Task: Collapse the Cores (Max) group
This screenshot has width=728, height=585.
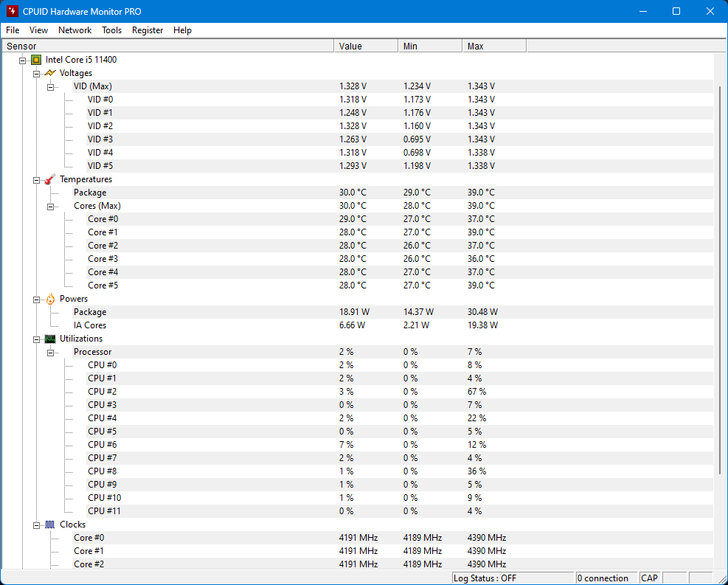Action: coord(50,207)
